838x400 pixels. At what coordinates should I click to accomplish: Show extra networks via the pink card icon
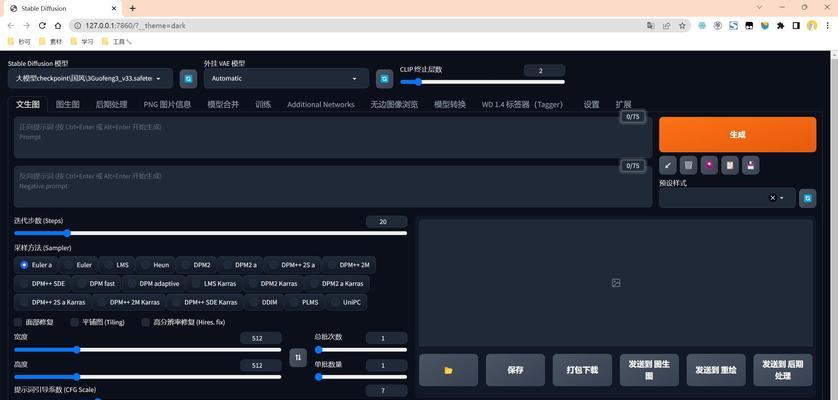click(709, 166)
